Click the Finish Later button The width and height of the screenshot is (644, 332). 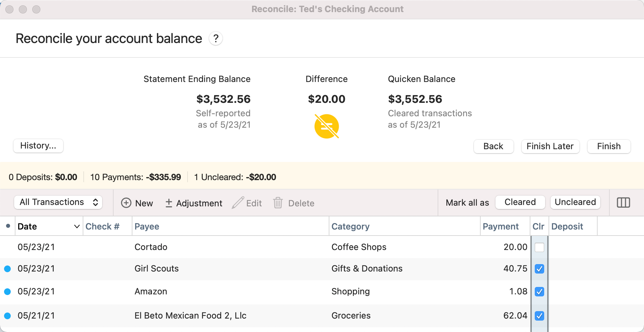(x=550, y=147)
